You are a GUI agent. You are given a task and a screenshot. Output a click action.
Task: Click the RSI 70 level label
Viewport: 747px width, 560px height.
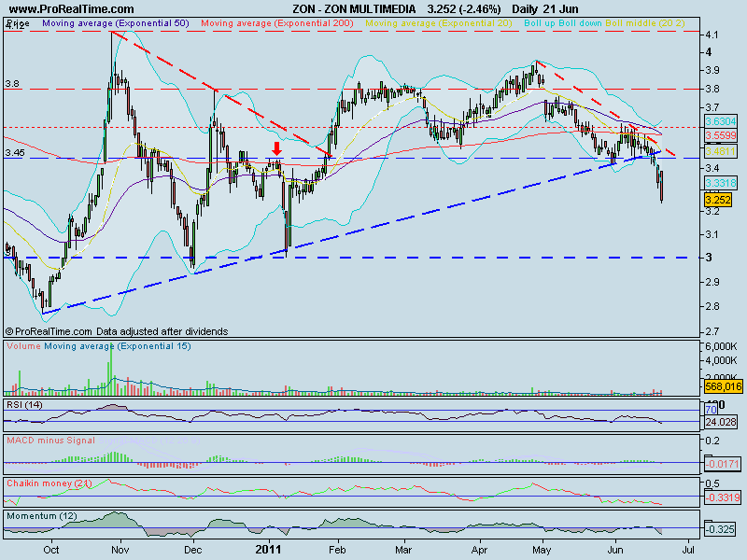pos(711,410)
